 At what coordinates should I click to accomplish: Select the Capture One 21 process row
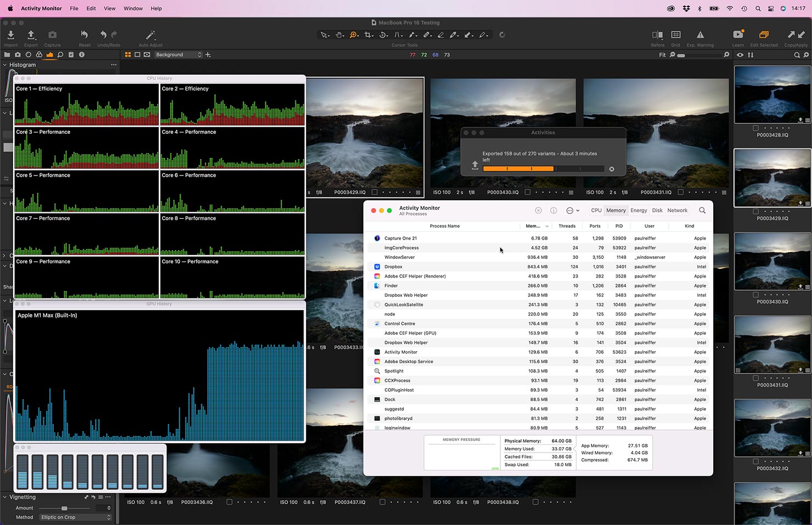538,238
